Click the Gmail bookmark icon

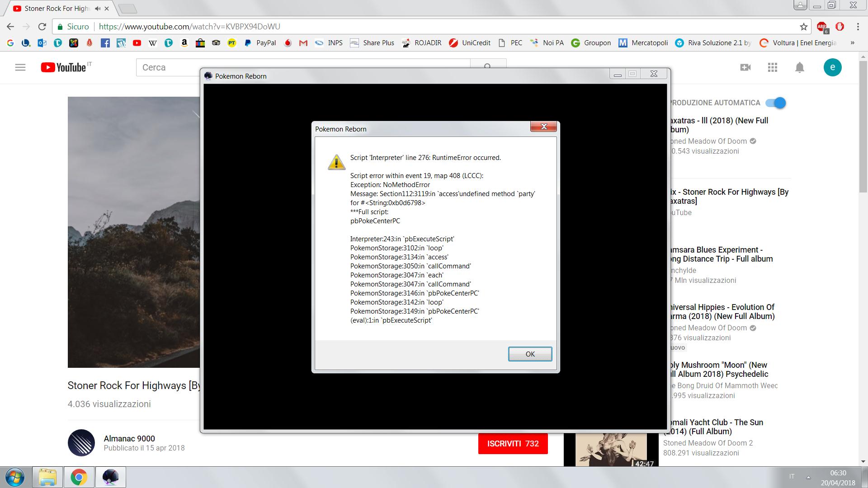point(303,43)
